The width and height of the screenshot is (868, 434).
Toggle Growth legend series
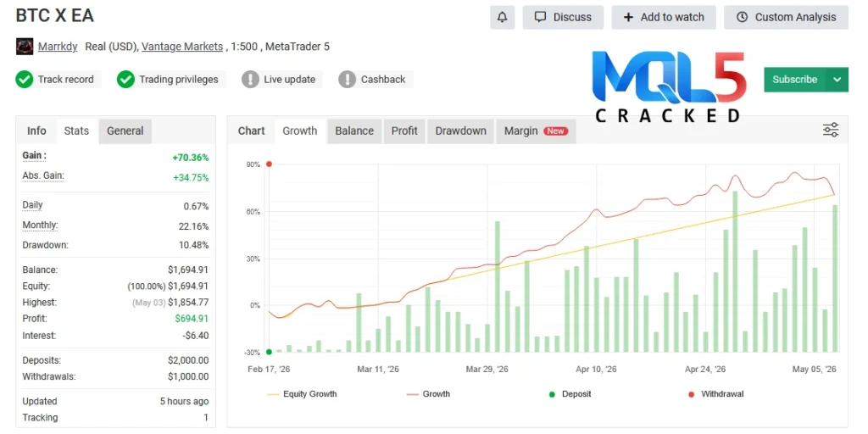[x=428, y=394]
